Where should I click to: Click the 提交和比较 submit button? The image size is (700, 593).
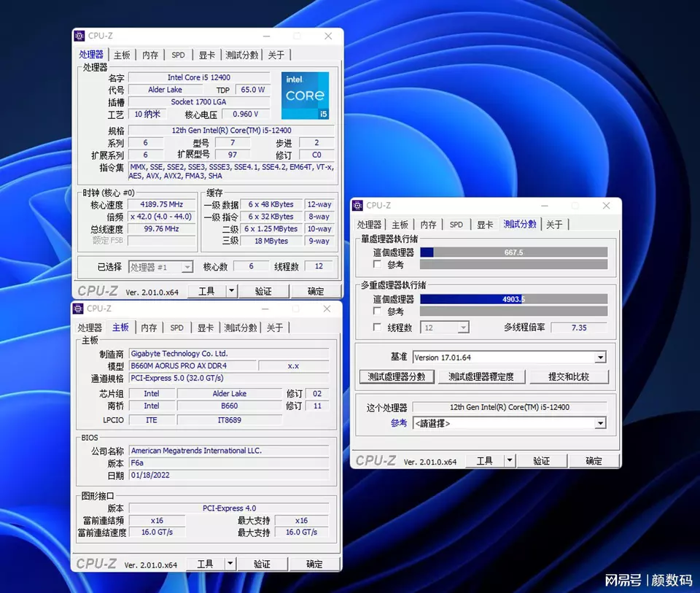click(x=569, y=376)
